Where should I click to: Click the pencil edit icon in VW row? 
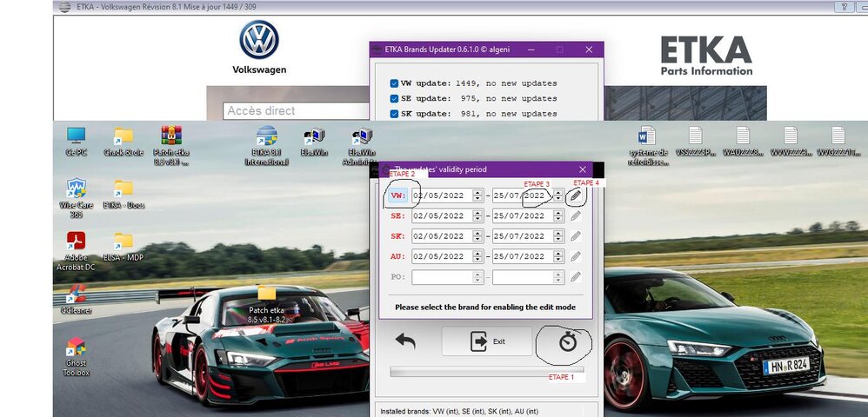(576, 195)
